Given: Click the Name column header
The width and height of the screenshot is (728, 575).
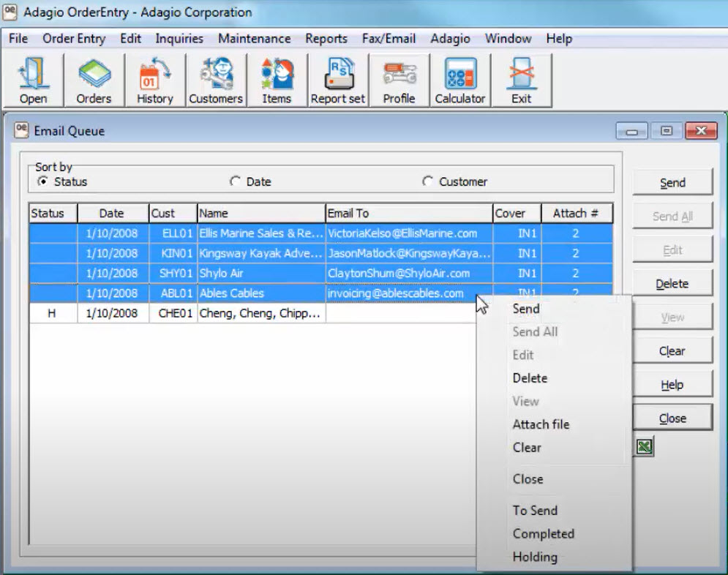Looking at the screenshot, I should click(261, 213).
